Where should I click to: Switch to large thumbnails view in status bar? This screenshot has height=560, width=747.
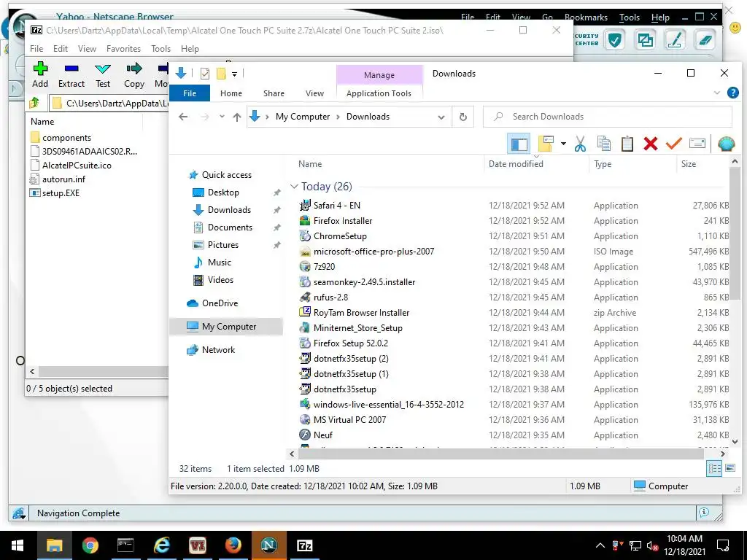(x=729, y=469)
